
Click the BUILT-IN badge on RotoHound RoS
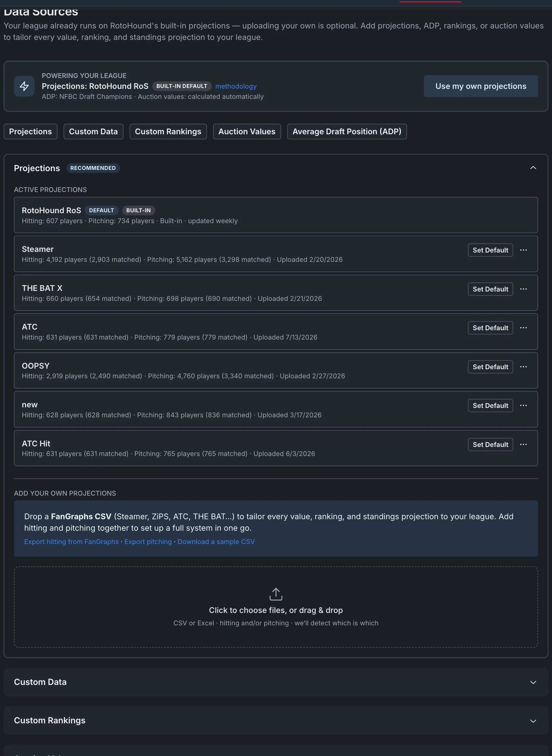(x=138, y=210)
